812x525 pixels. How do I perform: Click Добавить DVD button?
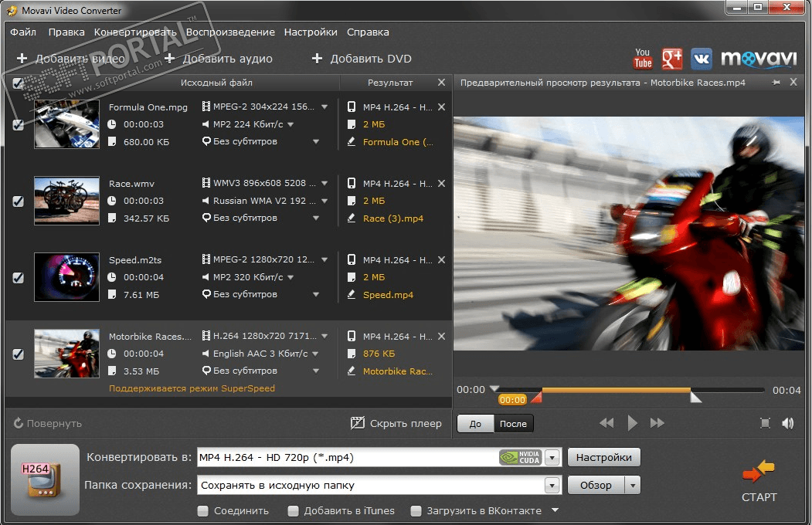point(362,59)
